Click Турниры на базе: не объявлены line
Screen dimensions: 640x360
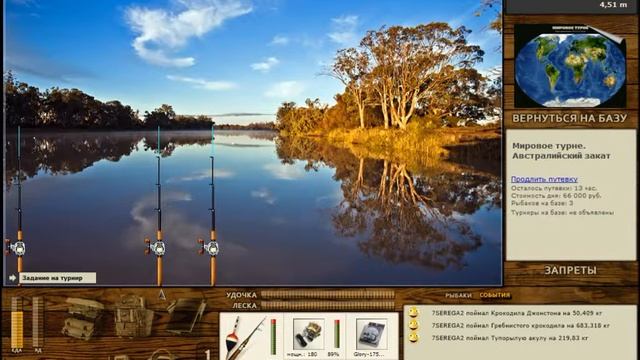point(562,212)
